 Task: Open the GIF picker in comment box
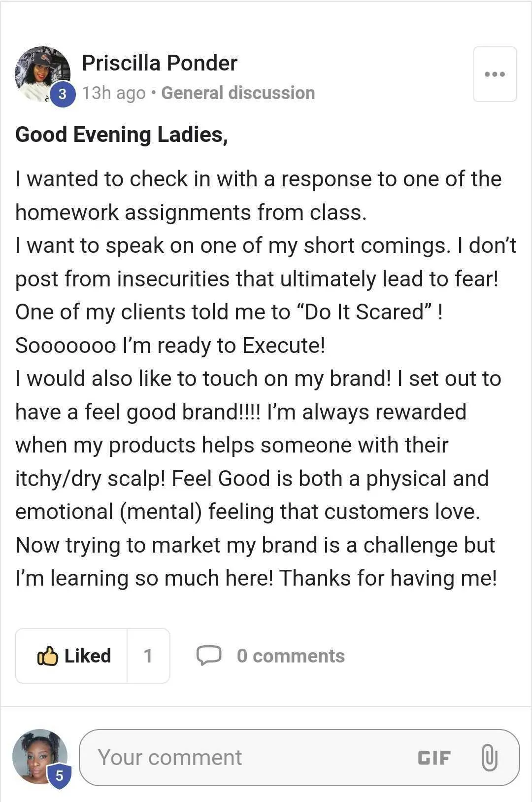pyautogui.click(x=434, y=758)
